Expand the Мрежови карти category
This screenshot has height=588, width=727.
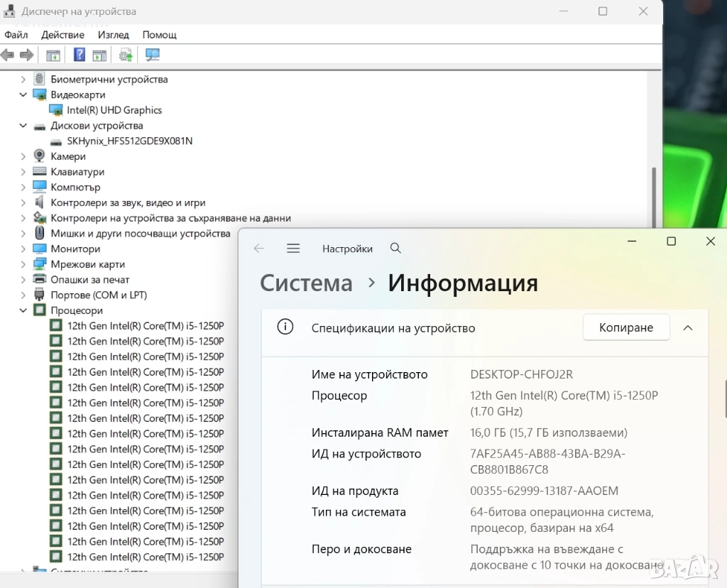[23, 264]
